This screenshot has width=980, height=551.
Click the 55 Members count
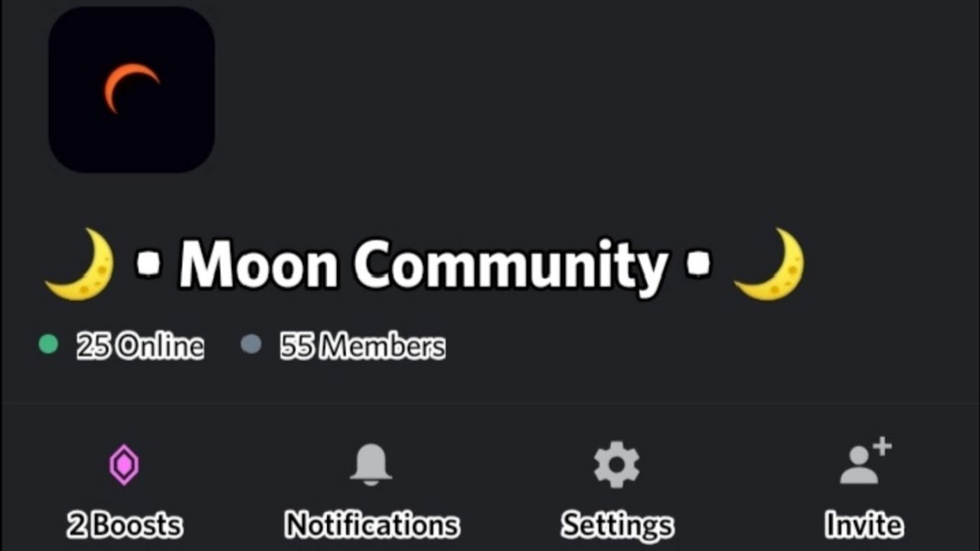(362, 347)
